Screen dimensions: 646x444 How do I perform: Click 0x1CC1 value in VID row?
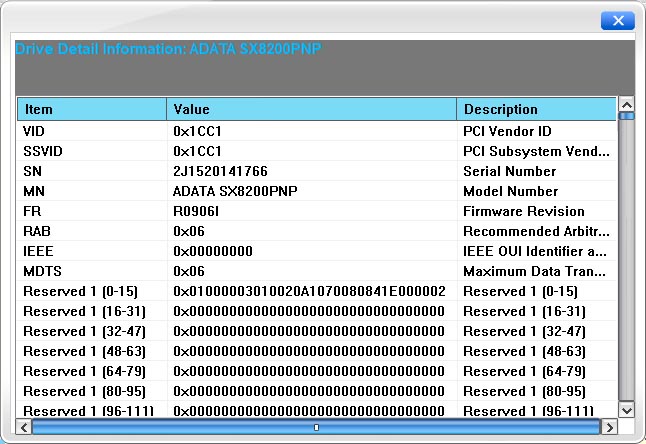(x=197, y=131)
